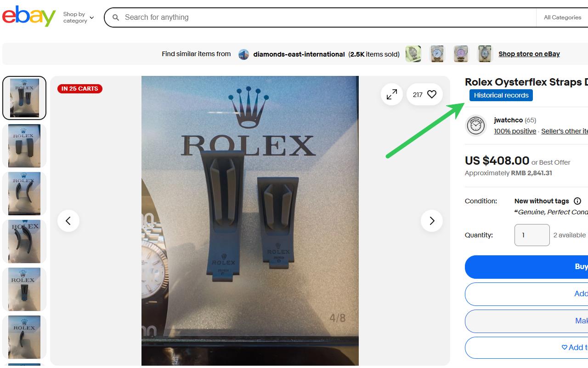Click the Quantity input box

click(532, 235)
